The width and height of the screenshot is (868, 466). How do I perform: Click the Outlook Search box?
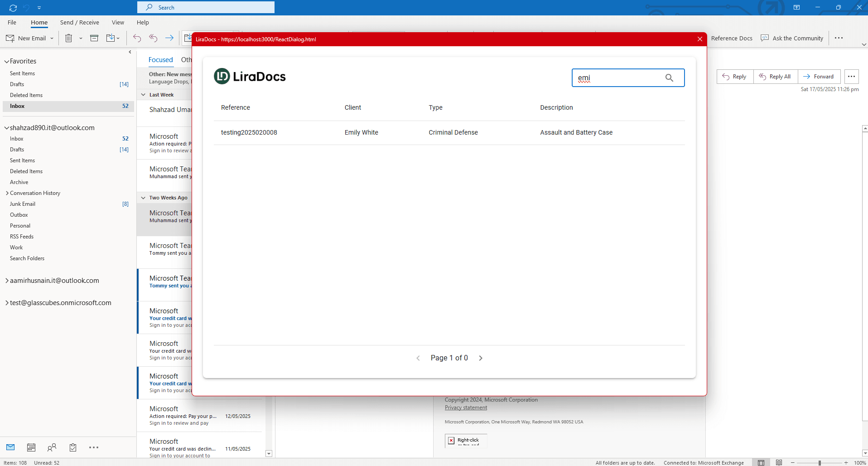tap(206, 7)
